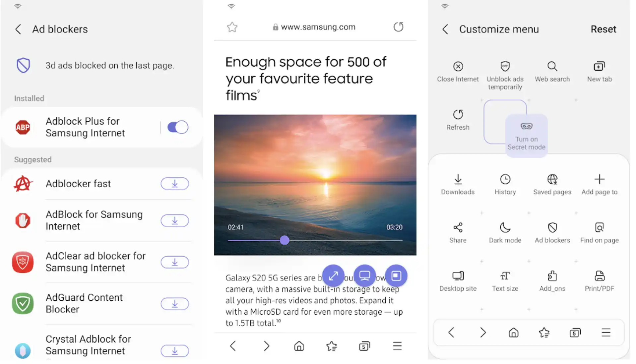Click Reset in Customize menu
This screenshot has width=636, height=364.
(x=603, y=29)
